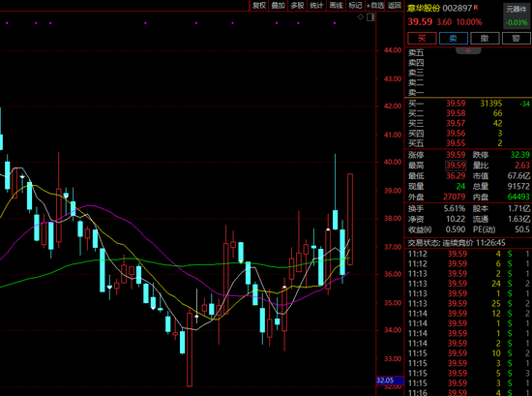
Task: Click the 买一 volume 31395
Action: click(x=491, y=104)
